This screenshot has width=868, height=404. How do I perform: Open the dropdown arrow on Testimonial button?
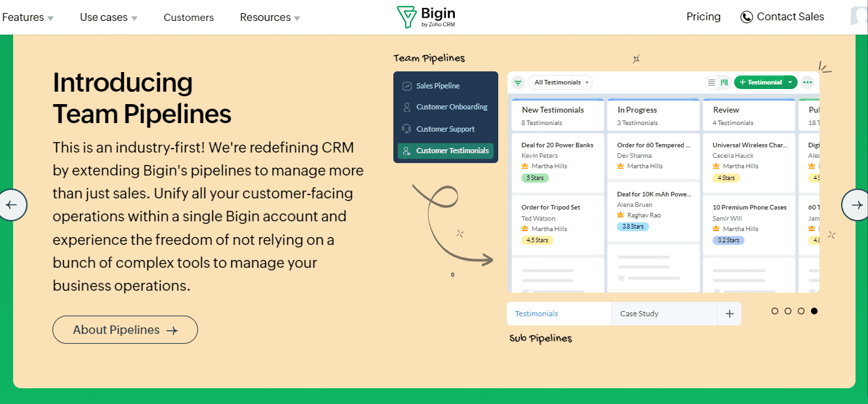point(791,83)
